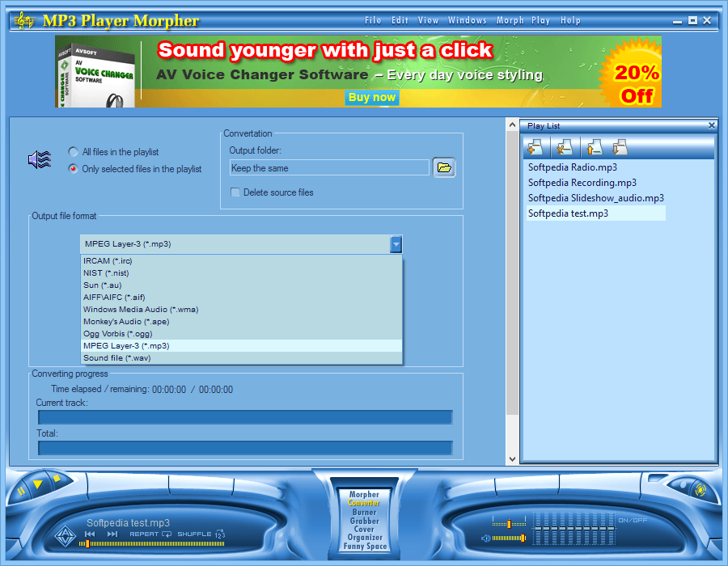Select 'Softpedia Radio.mp3' in playlist
The width and height of the screenshot is (728, 566).
573,167
